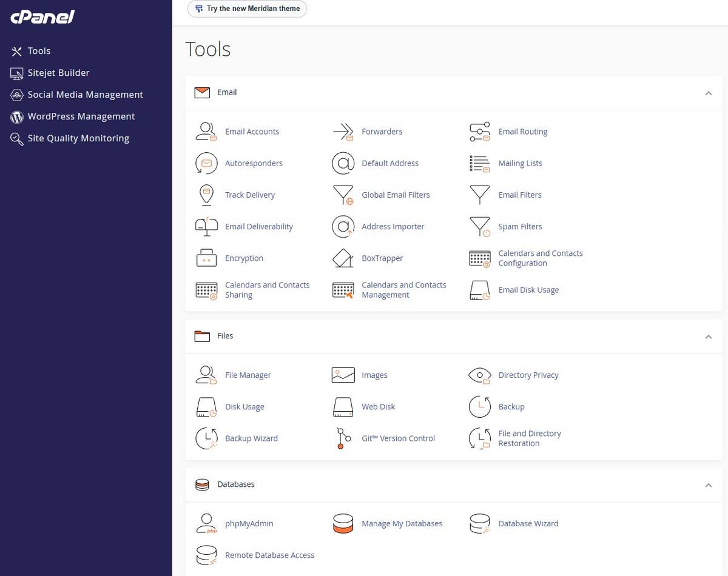Open the Email Accounts link

252,132
